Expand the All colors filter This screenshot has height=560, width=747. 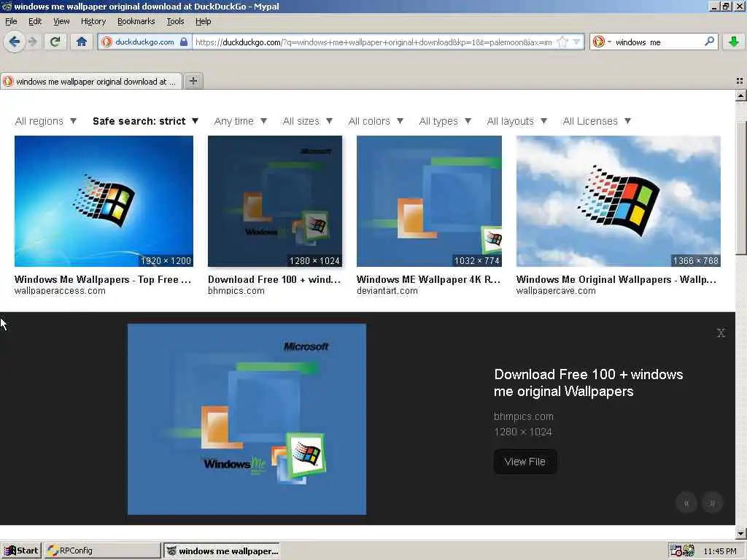click(376, 121)
